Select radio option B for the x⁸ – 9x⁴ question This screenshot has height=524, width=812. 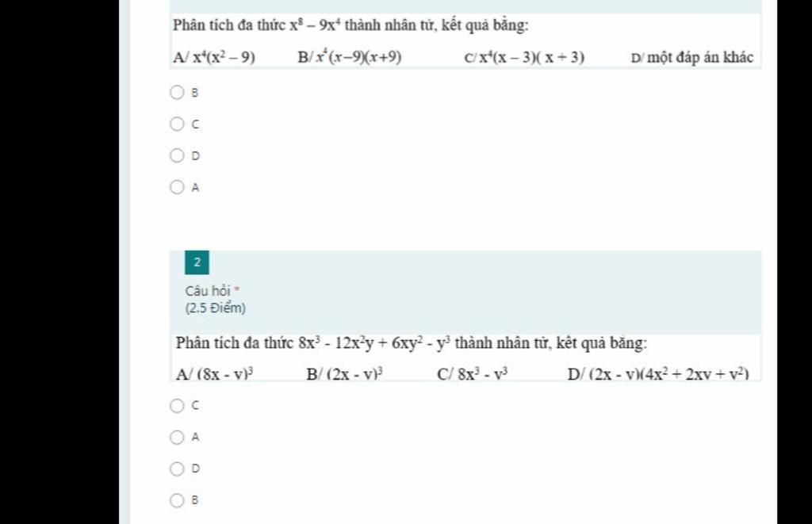[x=177, y=93]
